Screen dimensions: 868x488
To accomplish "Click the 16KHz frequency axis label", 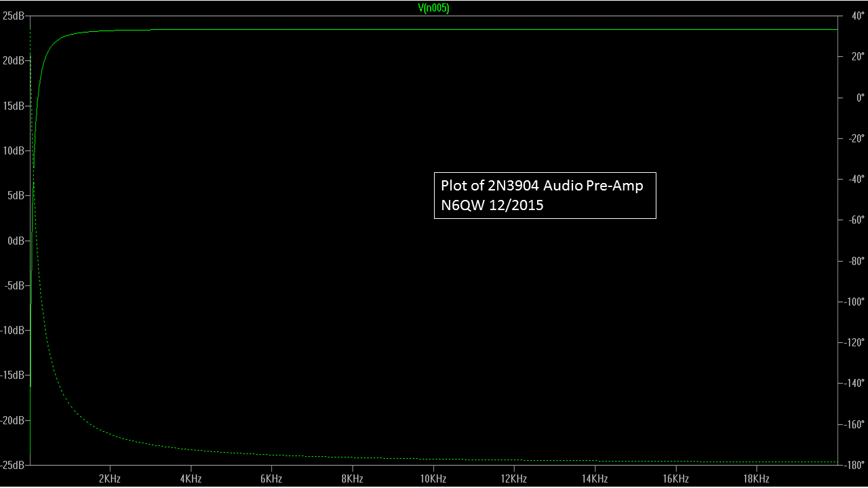I will pos(675,479).
